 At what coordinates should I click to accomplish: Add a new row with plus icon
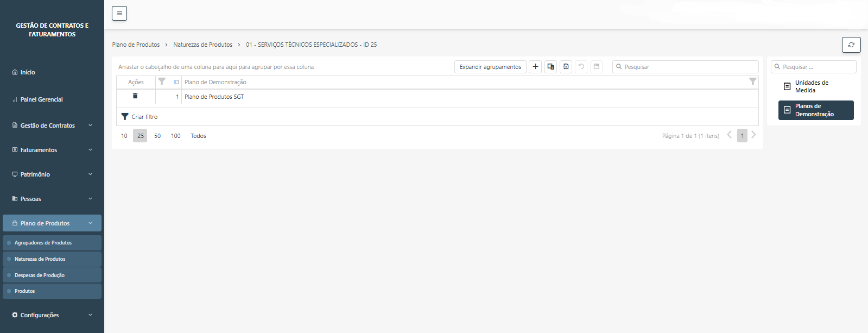tap(535, 67)
